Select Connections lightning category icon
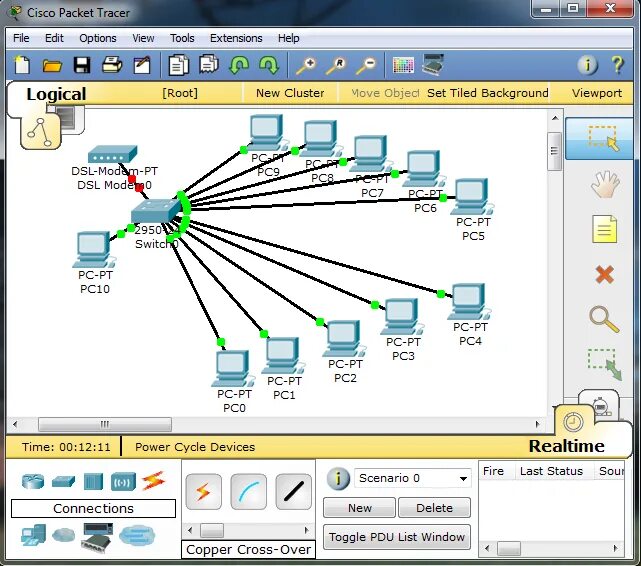641x566 pixels. pos(153,481)
